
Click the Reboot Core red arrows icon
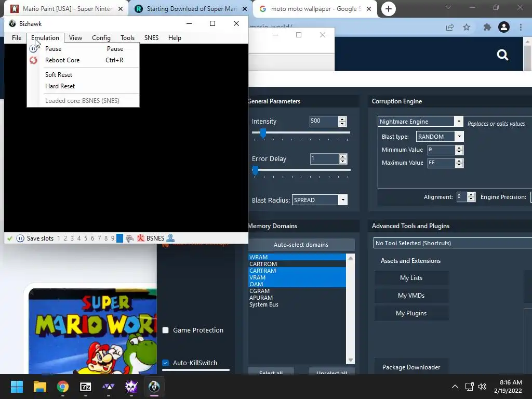(33, 60)
